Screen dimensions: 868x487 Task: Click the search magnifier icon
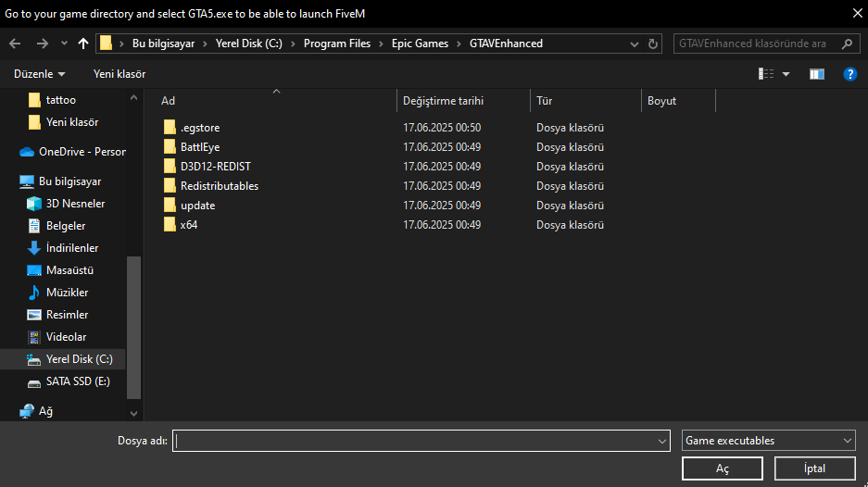pos(847,44)
